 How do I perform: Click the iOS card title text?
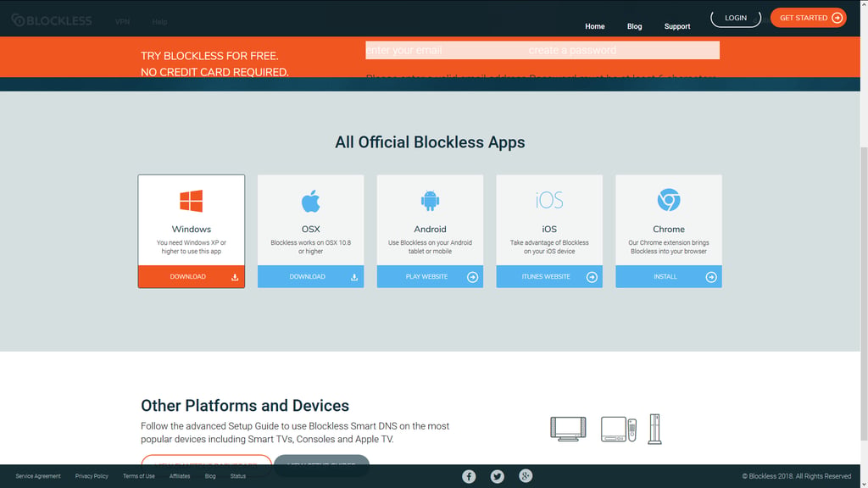549,229
